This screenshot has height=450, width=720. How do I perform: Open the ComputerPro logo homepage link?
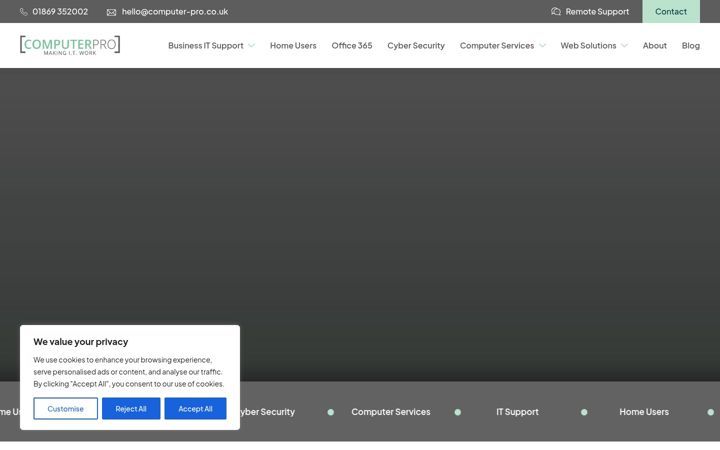[x=70, y=45]
